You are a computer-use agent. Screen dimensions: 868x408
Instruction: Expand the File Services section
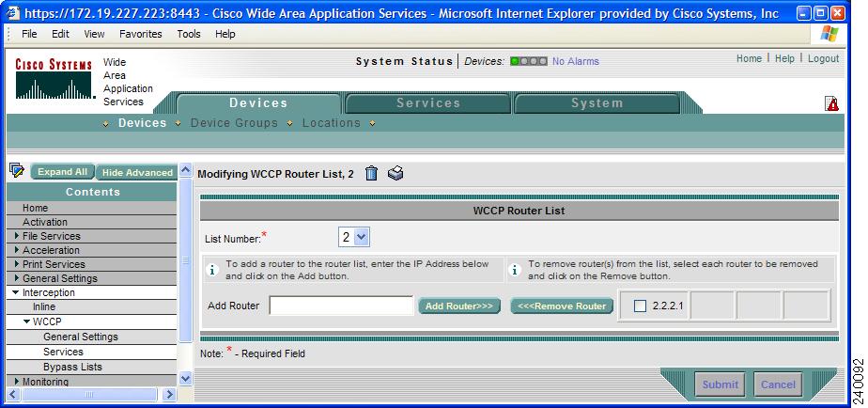pos(17,236)
